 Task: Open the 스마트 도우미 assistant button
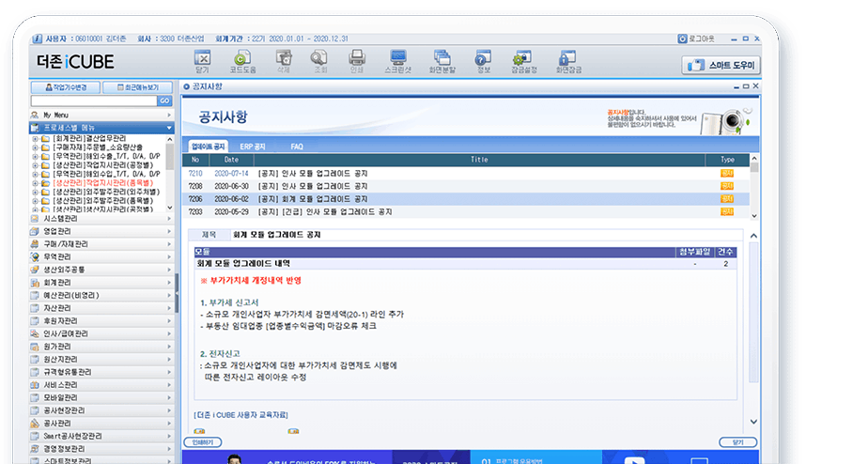721,66
